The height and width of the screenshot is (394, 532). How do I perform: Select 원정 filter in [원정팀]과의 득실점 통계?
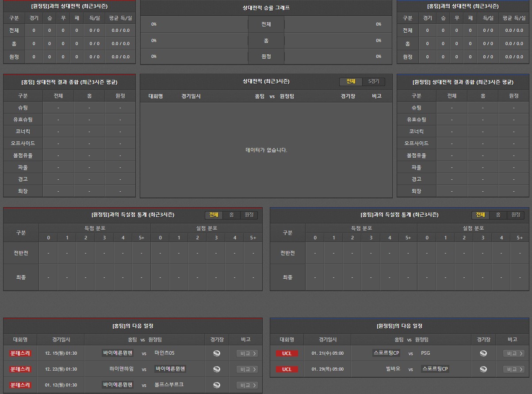249,215
